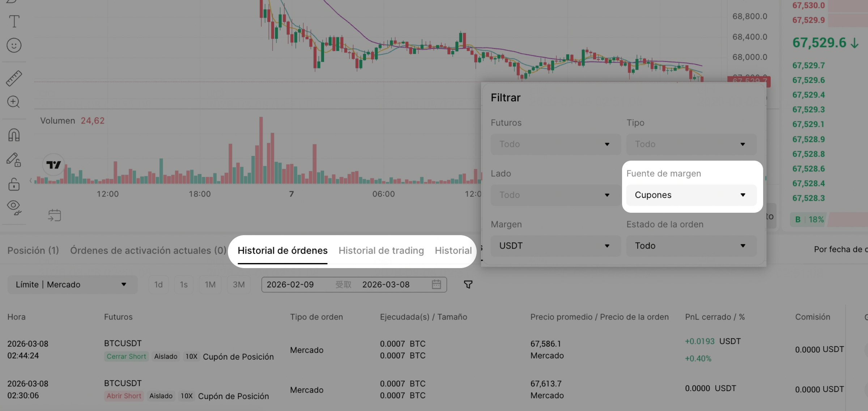Screen dimensions: 868x411
Task: Collapse the chart left toolbar arrow
Action: (31, 181)
